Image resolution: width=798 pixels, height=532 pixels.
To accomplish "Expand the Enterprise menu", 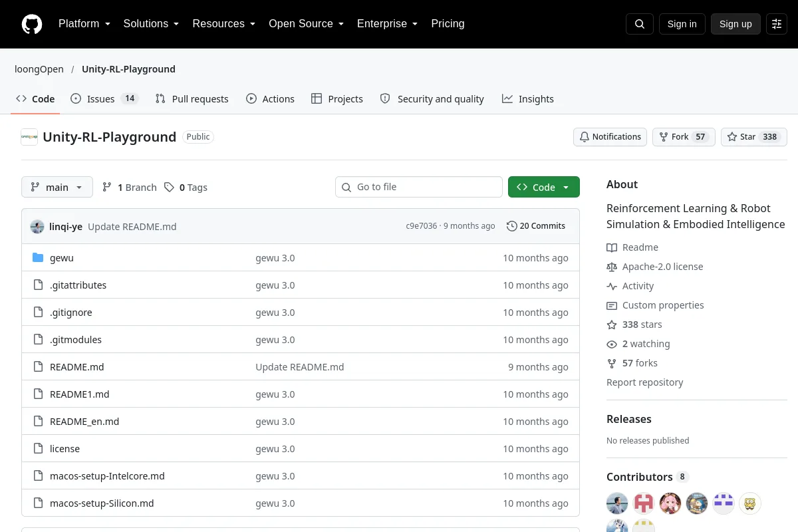I will pyautogui.click(x=388, y=24).
